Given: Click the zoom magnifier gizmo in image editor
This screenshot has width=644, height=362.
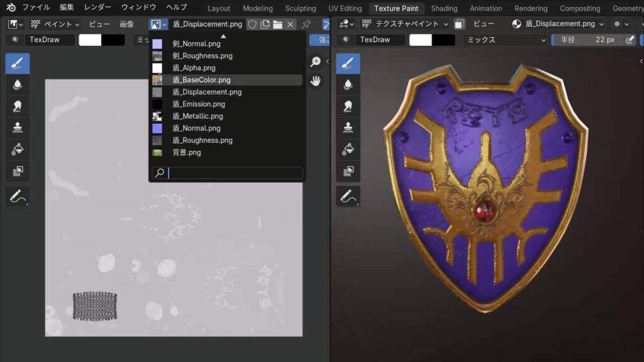Looking at the screenshot, I should click(x=316, y=62).
